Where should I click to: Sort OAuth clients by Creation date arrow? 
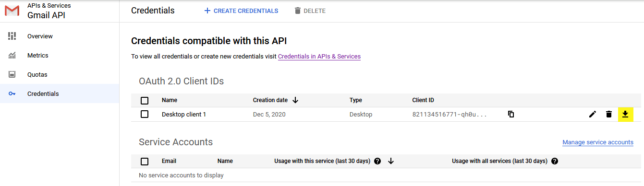click(x=295, y=100)
